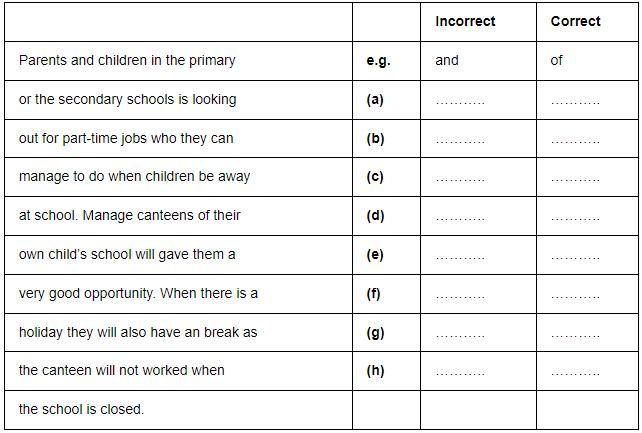The width and height of the screenshot is (642, 433).
Task: Click the "e.g." label cell
Action: click(378, 60)
